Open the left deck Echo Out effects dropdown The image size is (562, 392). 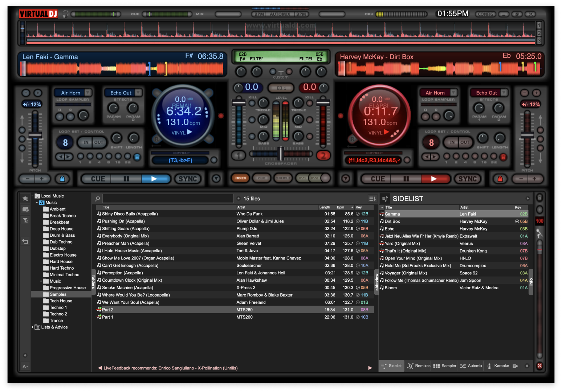[138, 93]
